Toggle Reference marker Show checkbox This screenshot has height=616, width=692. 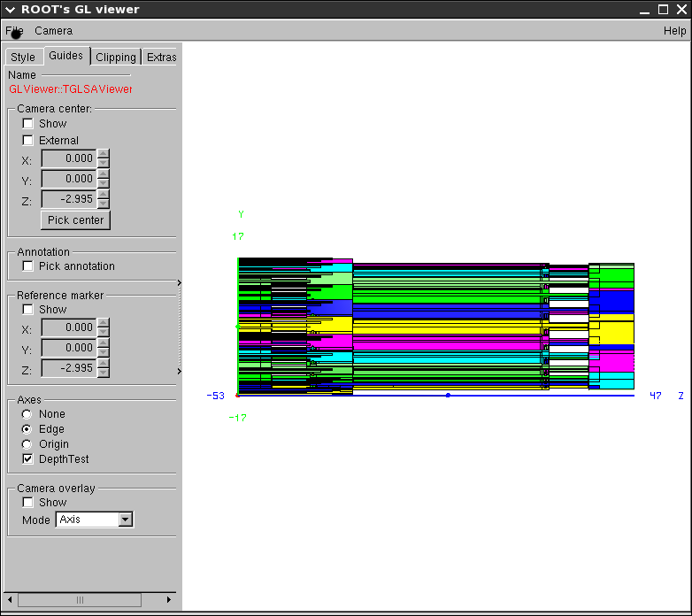(x=27, y=309)
